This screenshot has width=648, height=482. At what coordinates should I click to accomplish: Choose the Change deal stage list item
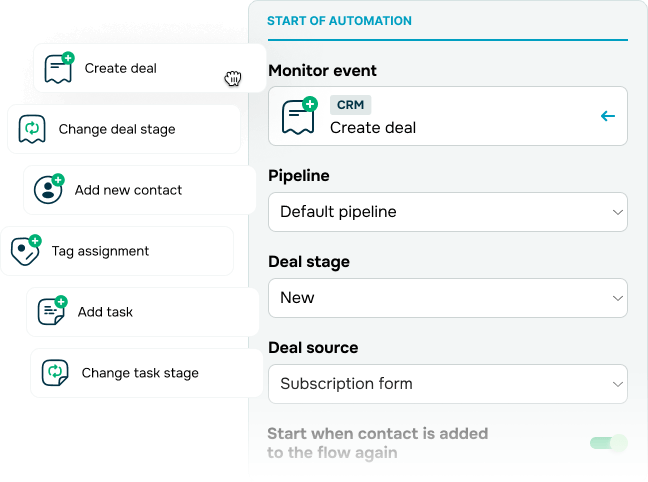tap(124, 129)
